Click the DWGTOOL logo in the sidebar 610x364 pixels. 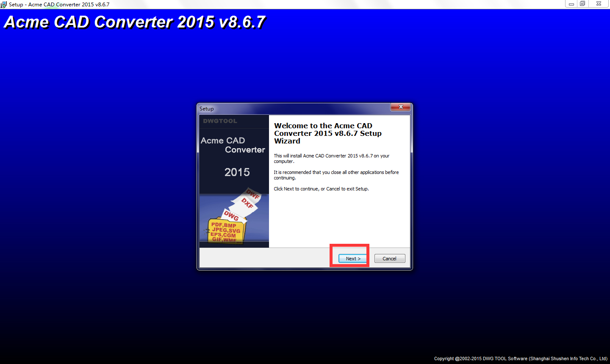[219, 121]
